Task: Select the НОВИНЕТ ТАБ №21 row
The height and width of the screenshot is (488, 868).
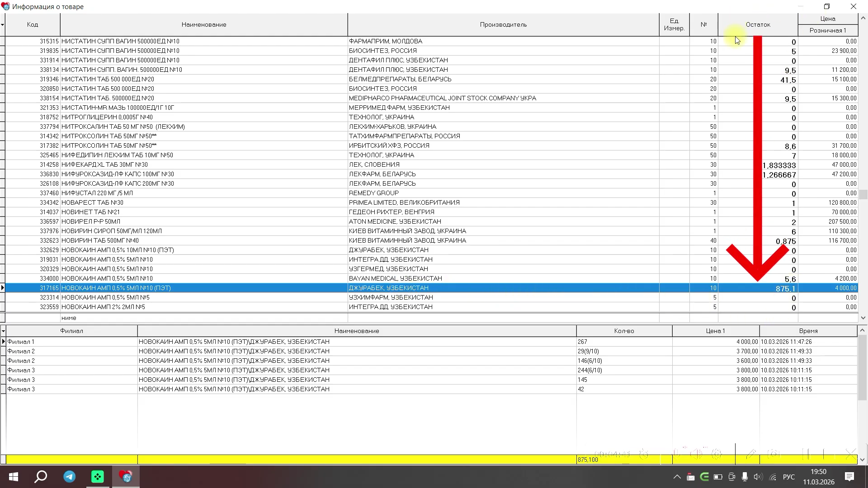Action: [431, 212]
